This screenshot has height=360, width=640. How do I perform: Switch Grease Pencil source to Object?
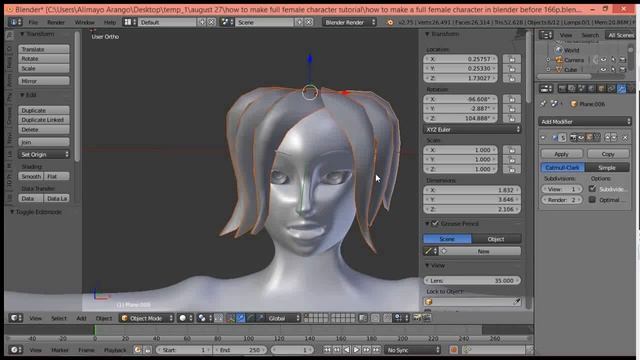pyautogui.click(x=496, y=239)
